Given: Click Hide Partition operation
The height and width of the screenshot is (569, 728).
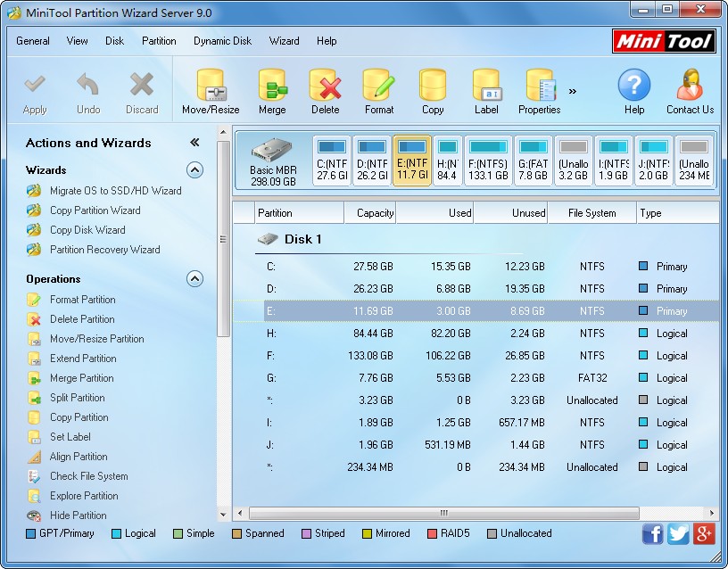Looking at the screenshot, I should 78,515.
